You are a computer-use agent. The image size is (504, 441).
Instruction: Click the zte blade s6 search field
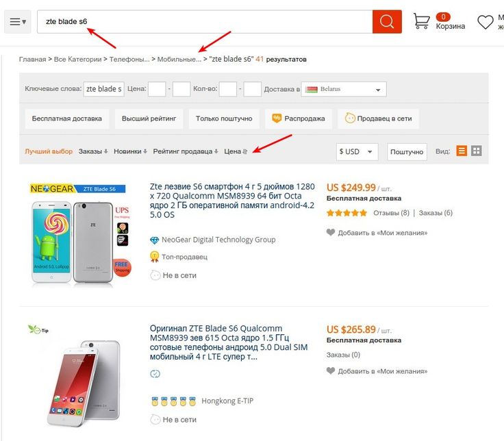click(205, 21)
